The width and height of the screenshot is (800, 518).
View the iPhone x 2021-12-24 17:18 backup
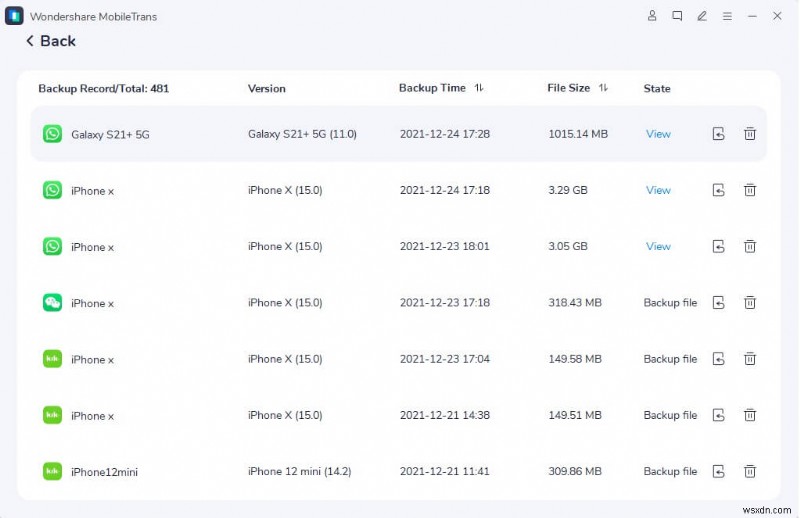[x=658, y=190]
